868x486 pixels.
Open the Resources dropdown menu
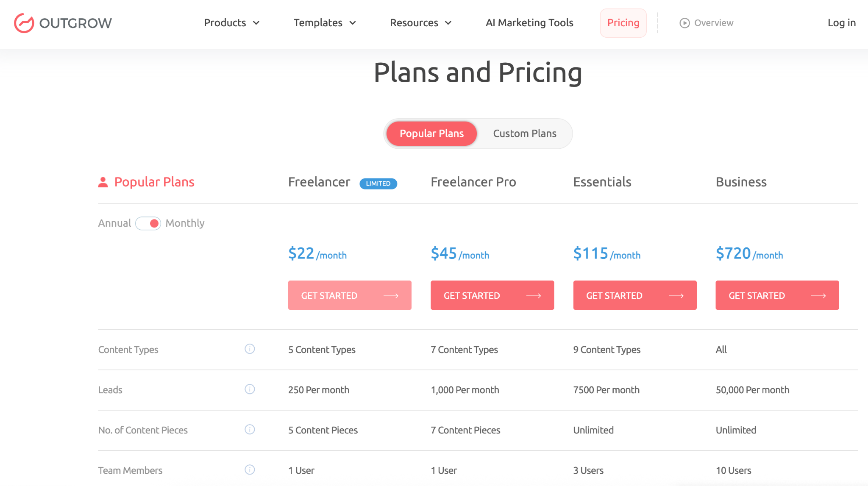pos(420,23)
